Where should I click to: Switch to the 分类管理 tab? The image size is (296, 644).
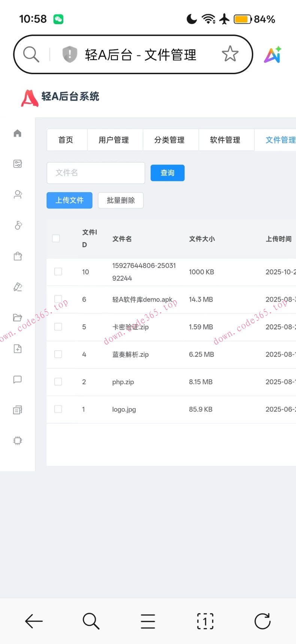tap(171, 140)
